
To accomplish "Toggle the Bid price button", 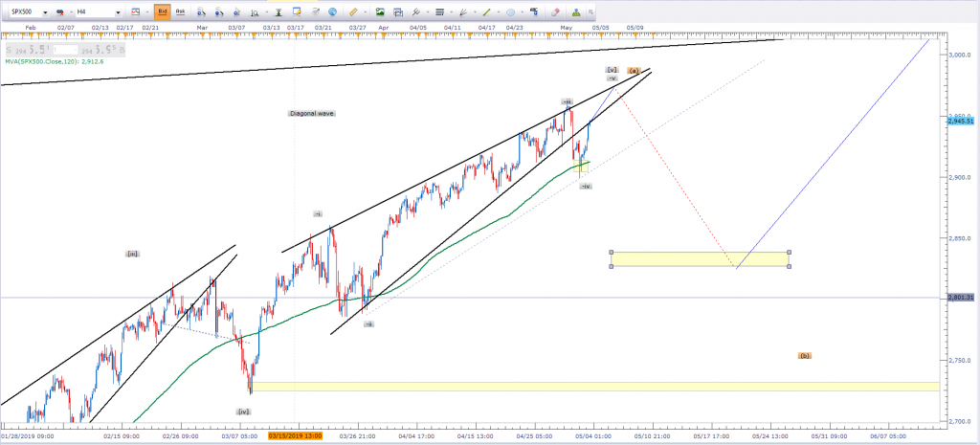I will click(161, 11).
